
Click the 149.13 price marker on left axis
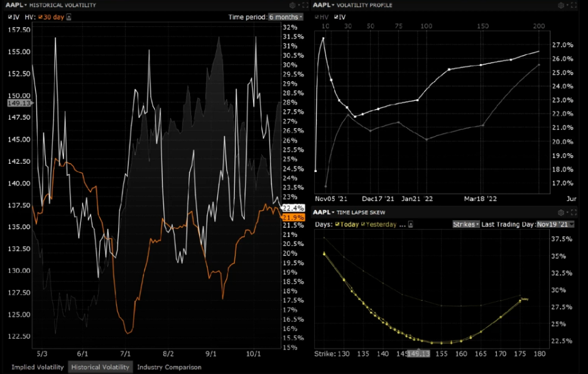tap(19, 103)
